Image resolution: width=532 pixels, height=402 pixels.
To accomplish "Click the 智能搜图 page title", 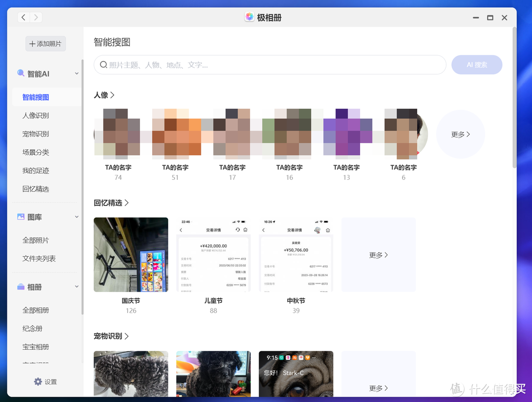I will tap(112, 42).
